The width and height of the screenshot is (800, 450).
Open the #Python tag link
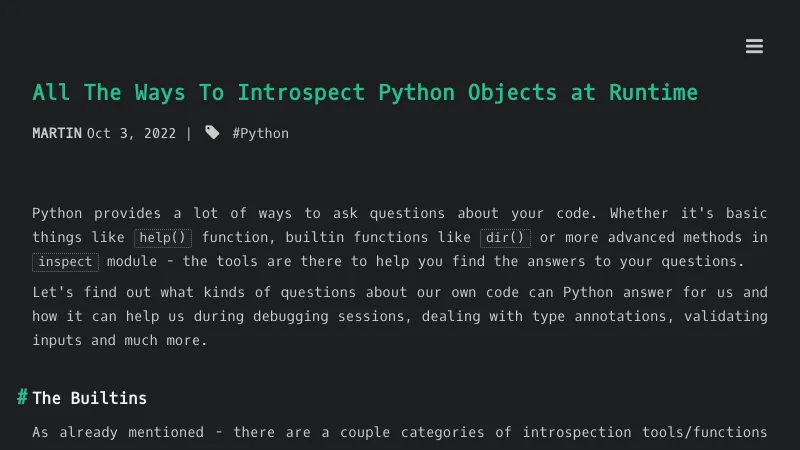click(260, 133)
